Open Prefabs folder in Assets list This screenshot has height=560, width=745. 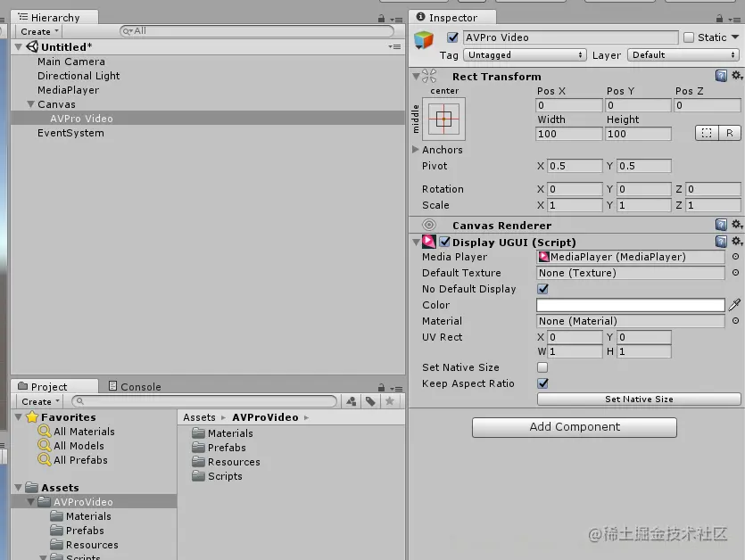click(227, 448)
